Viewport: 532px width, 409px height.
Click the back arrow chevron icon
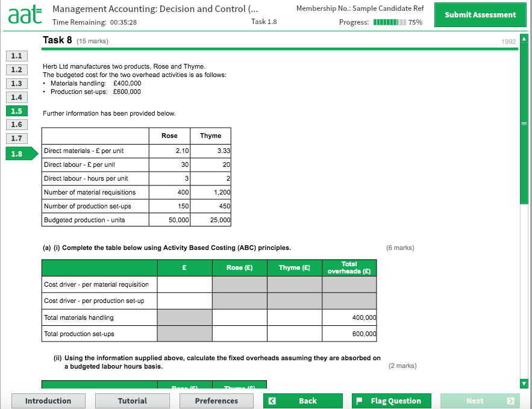click(x=272, y=401)
